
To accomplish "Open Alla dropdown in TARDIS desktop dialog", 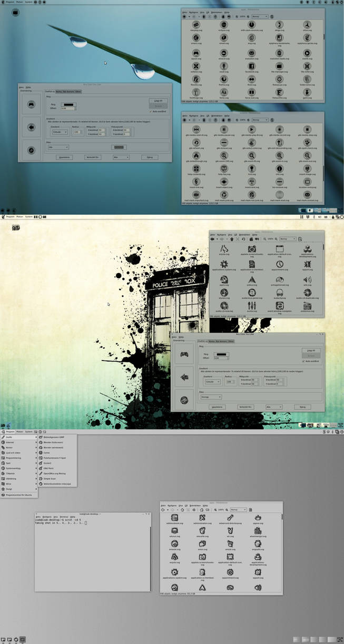I will [x=274, y=407].
